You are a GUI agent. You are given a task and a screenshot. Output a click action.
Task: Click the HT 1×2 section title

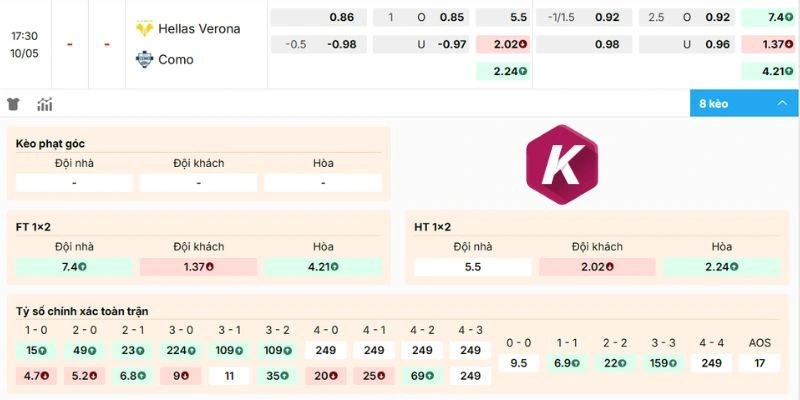tap(433, 228)
